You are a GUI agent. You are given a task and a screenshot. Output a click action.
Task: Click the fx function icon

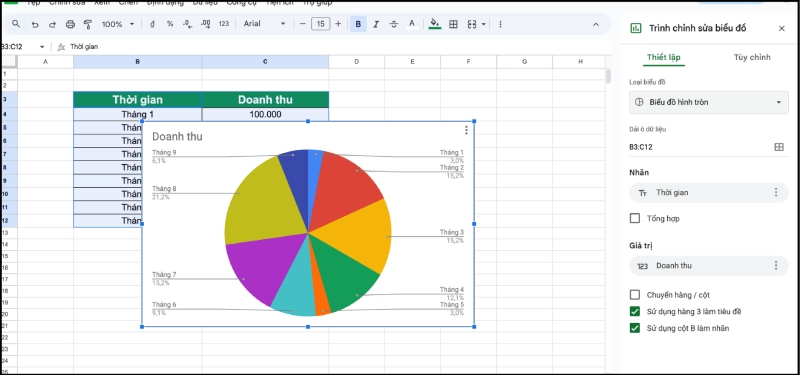click(x=61, y=46)
